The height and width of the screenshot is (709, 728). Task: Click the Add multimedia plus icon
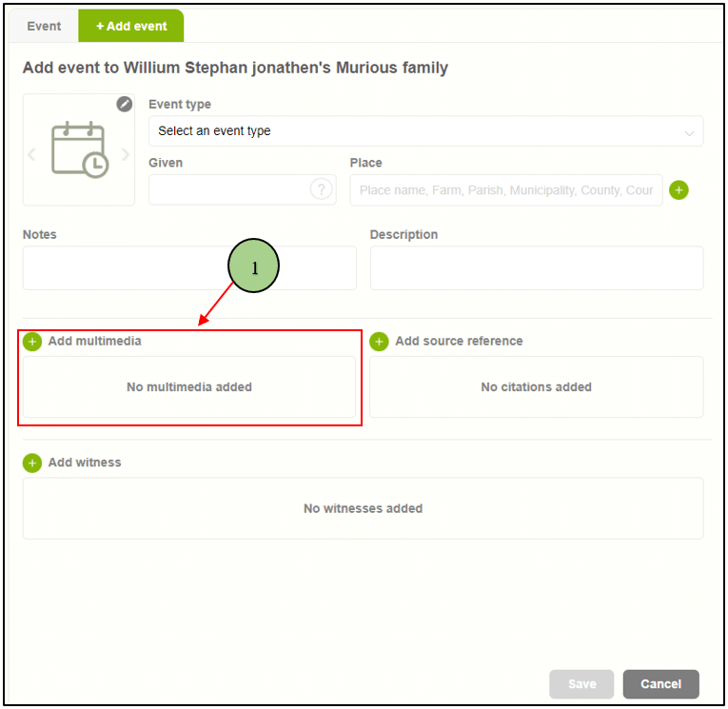(32, 341)
